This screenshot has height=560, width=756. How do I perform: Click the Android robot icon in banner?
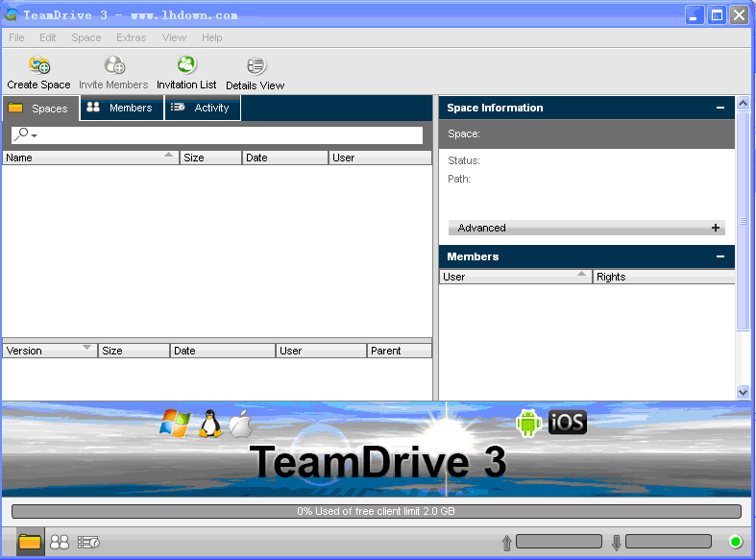tap(528, 423)
